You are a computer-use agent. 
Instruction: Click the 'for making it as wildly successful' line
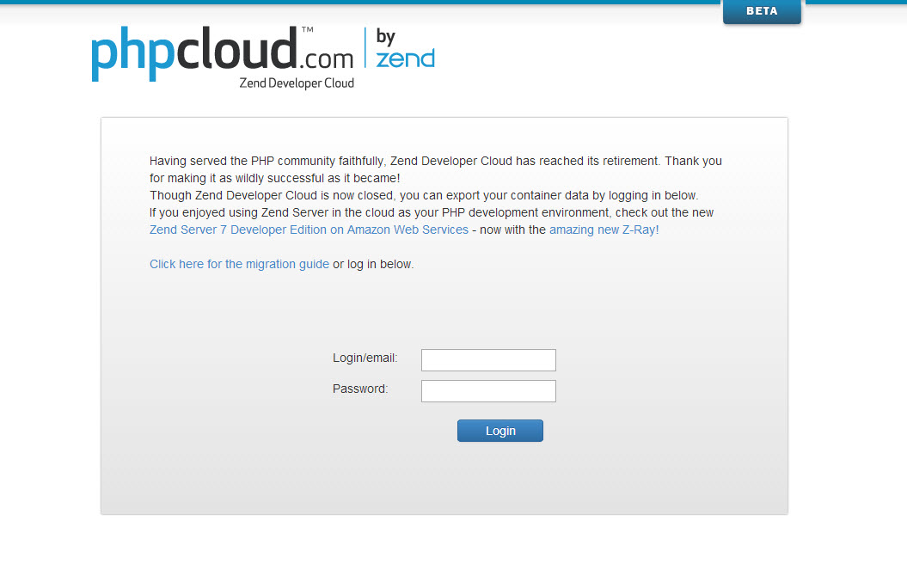coord(274,178)
